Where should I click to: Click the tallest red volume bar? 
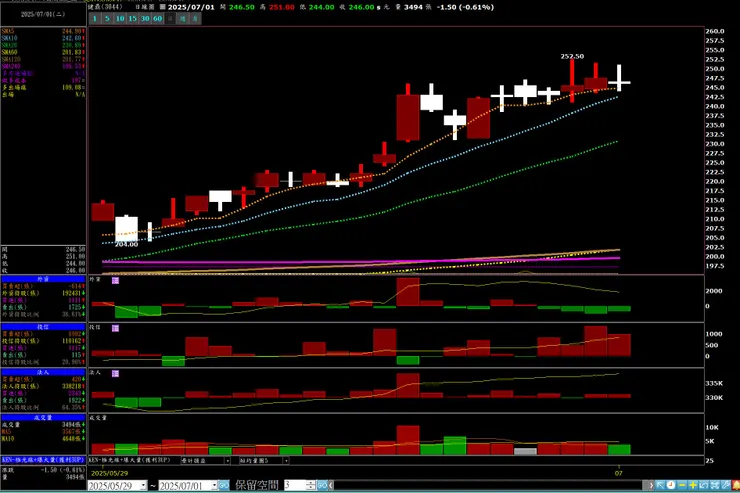click(x=408, y=440)
